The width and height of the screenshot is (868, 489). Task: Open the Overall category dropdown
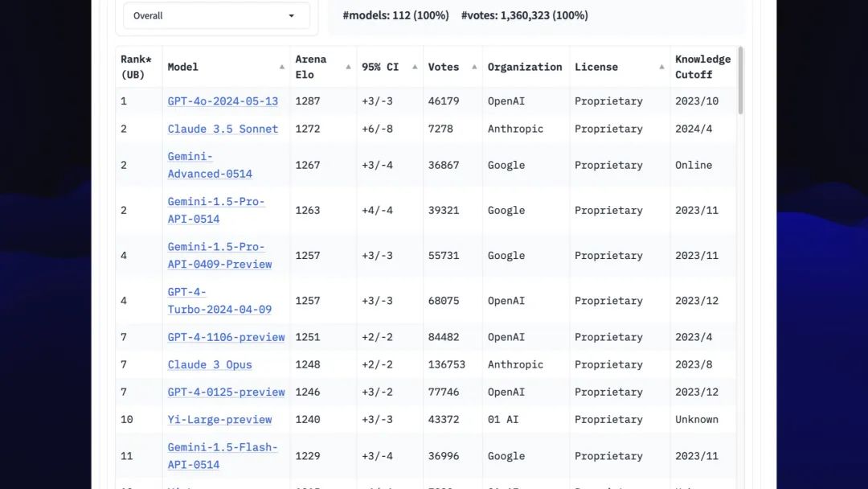[216, 15]
